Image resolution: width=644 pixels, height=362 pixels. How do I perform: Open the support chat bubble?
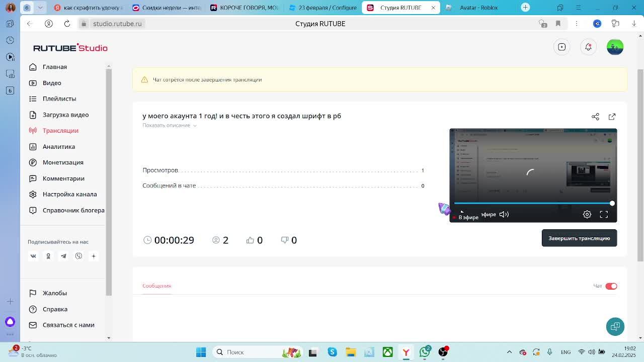[x=615, y=327]
